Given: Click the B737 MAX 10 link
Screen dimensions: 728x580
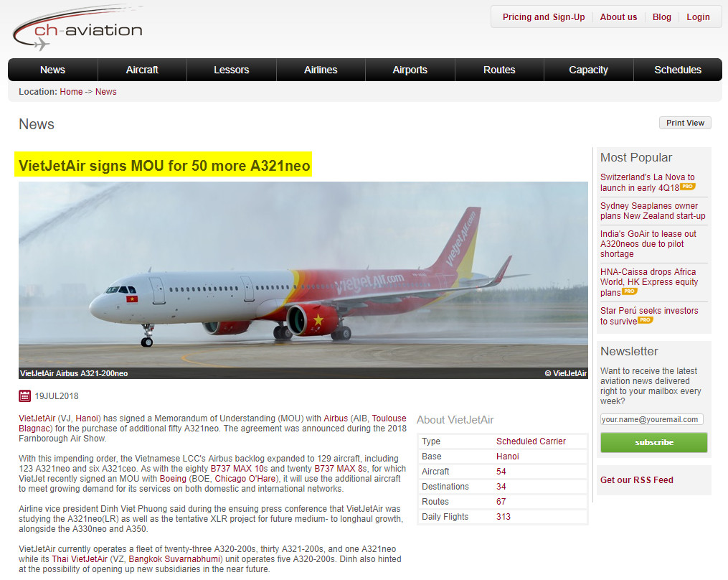Looking at the screenshot, I should tap(237, 469).
